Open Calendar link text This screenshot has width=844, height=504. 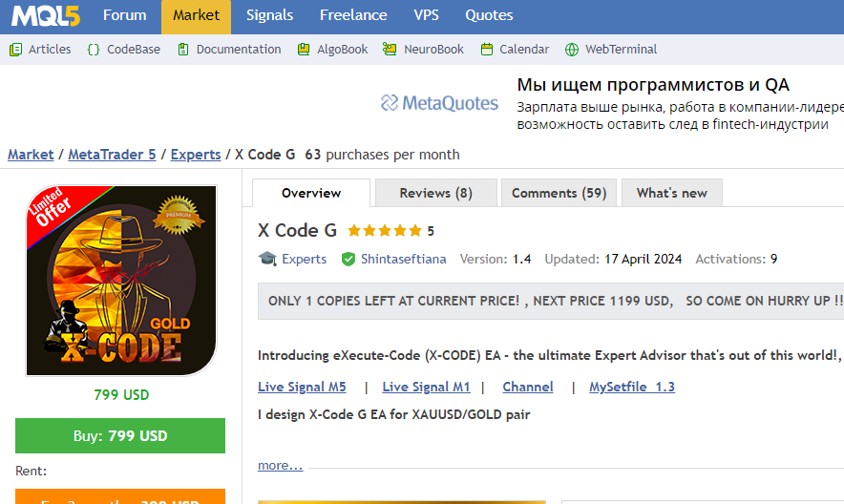524,50
